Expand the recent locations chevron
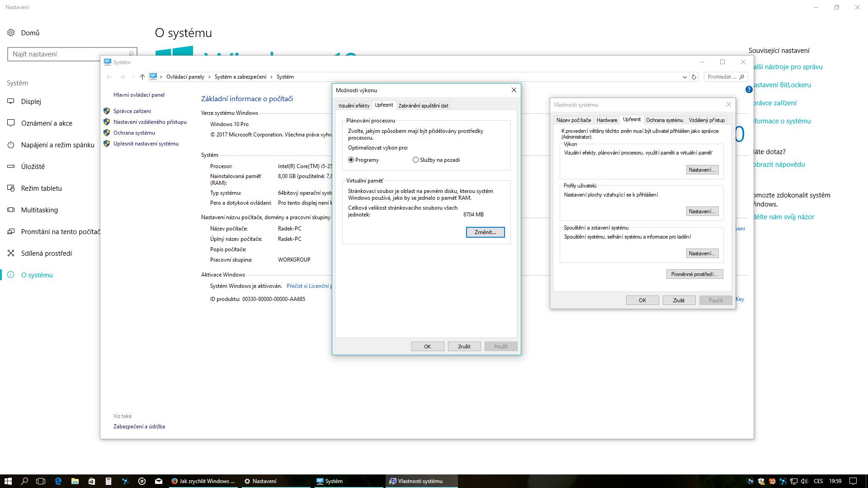Viewport: 868px width, 488px height. click(132, 77)
